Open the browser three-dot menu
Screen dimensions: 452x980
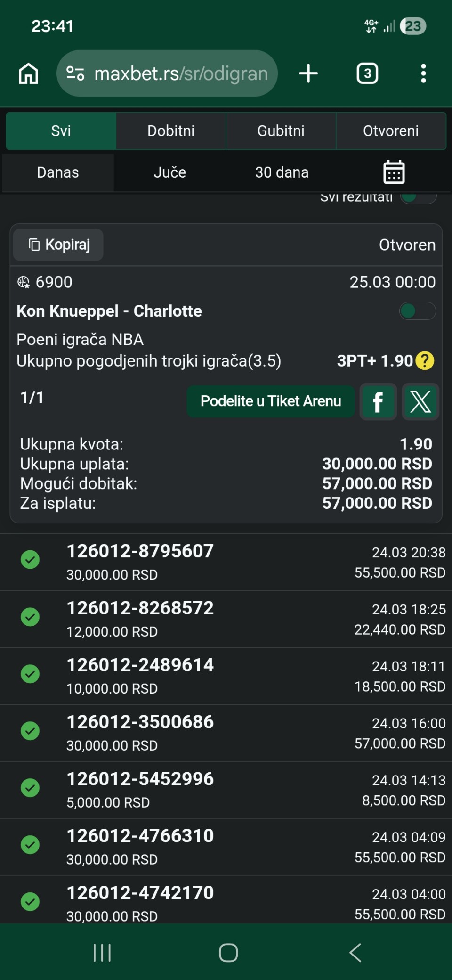pyautogui.click(x=423, y=73)
